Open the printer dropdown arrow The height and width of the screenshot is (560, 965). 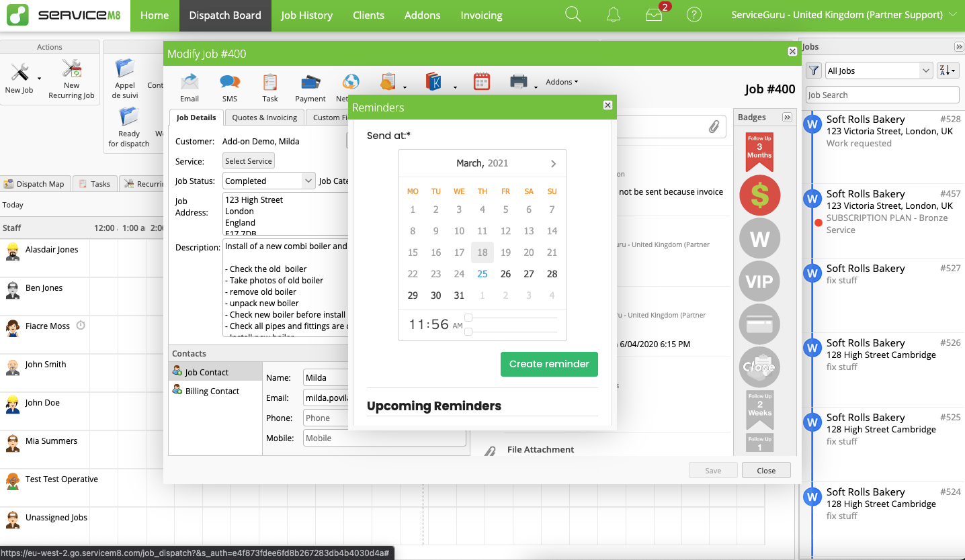(x=536, y=87)
